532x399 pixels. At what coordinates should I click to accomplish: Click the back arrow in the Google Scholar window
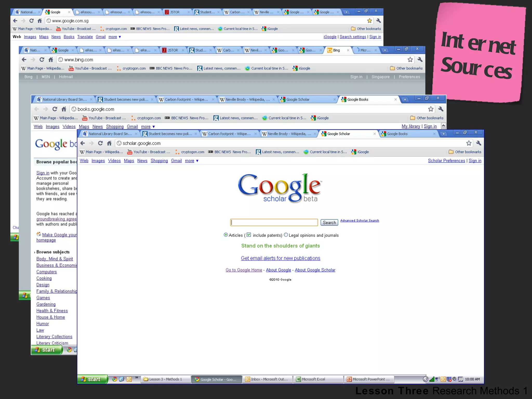tap(83, 143)
